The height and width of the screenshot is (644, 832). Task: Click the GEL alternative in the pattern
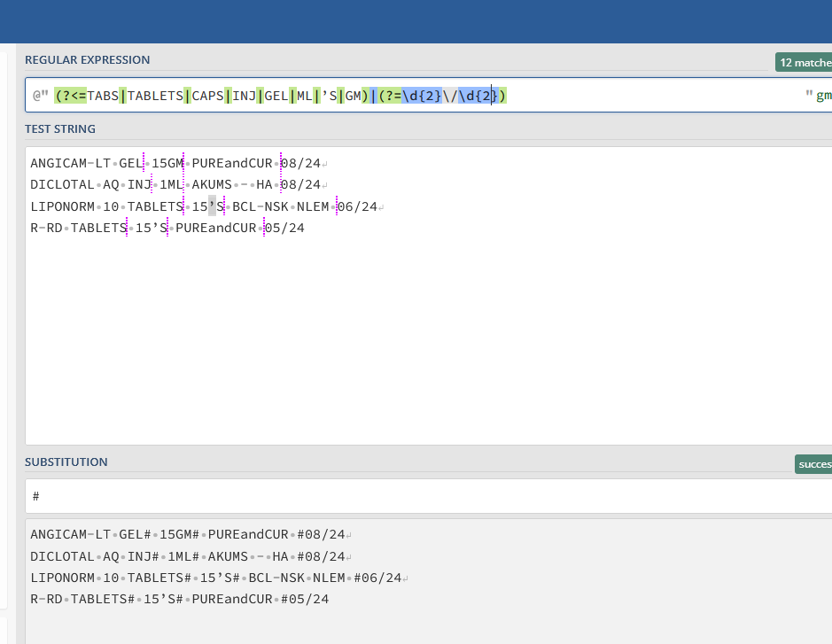[275, 95]
